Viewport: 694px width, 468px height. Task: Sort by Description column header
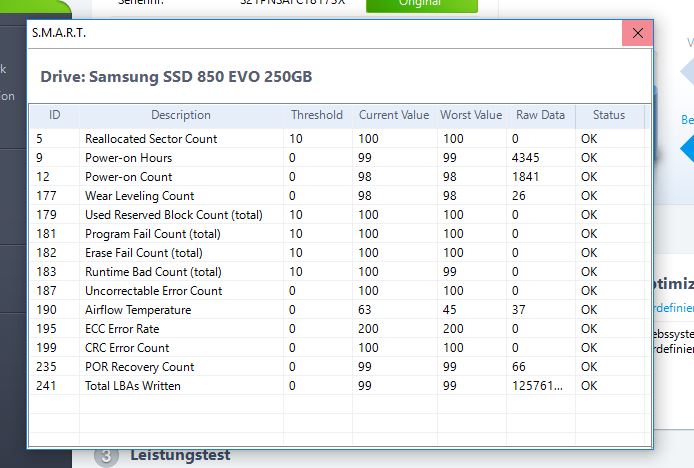(x=181, y=115)
